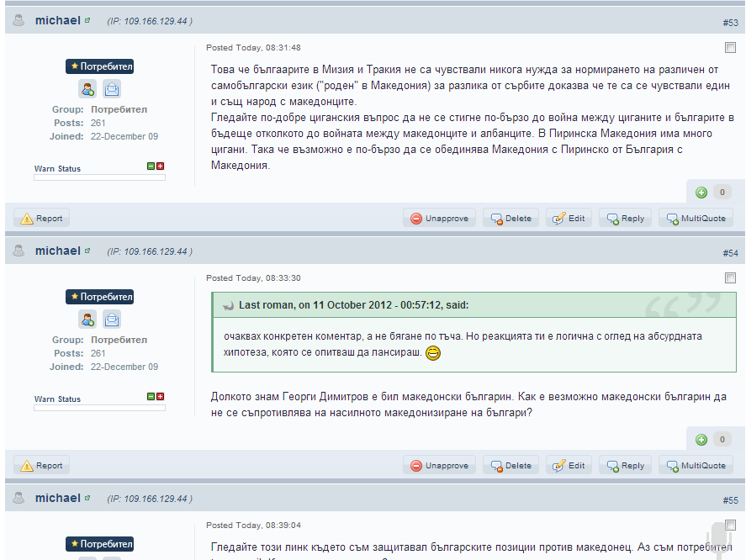Click the Posts count 261 in post #53

98,123
